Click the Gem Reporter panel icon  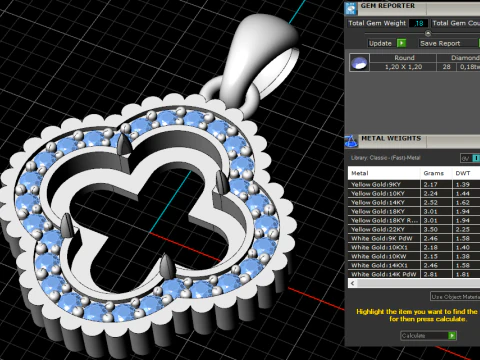[351, 8]
